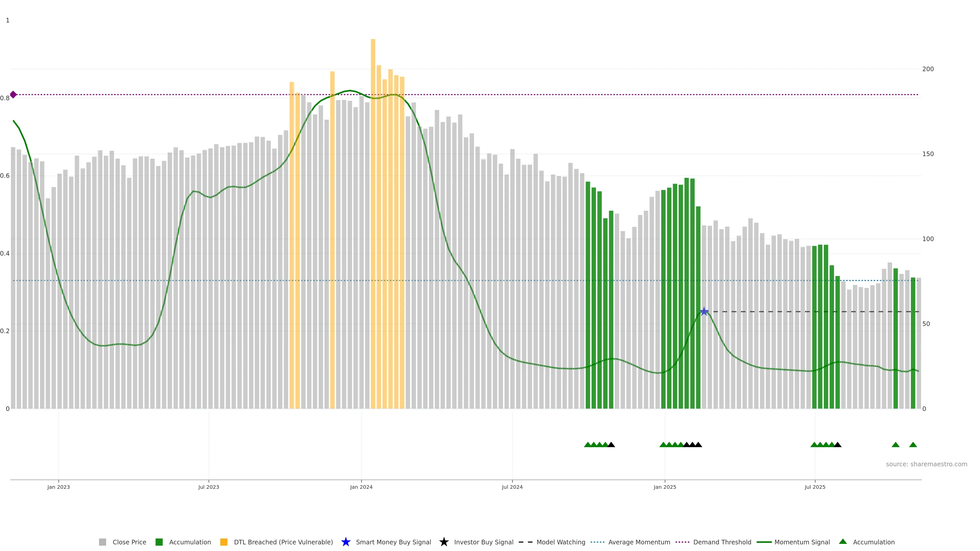Click the orange DTL Breached legend swatch
The image size is (980, 551).
click(x=224, y=542)
